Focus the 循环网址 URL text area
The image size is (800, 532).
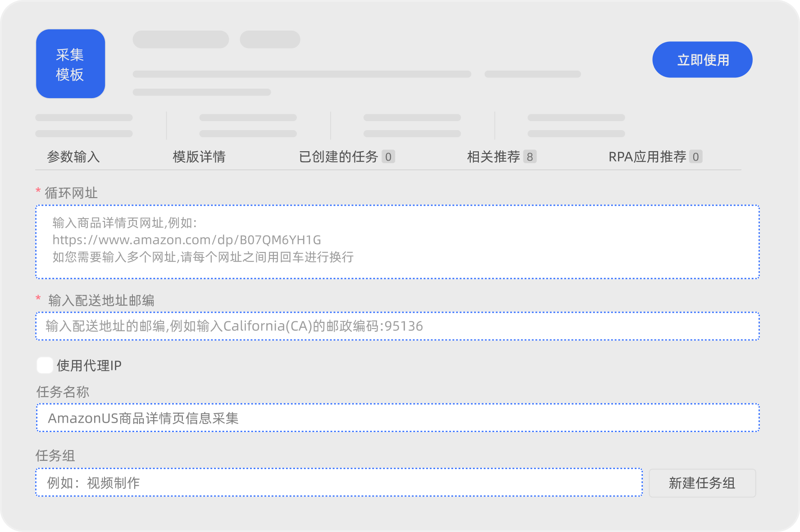(397, 242)
